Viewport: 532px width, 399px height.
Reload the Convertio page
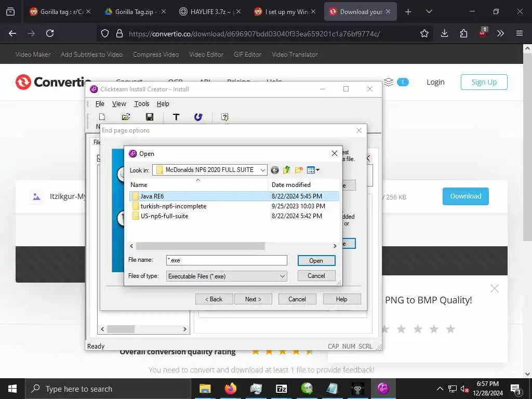[50, 33]
